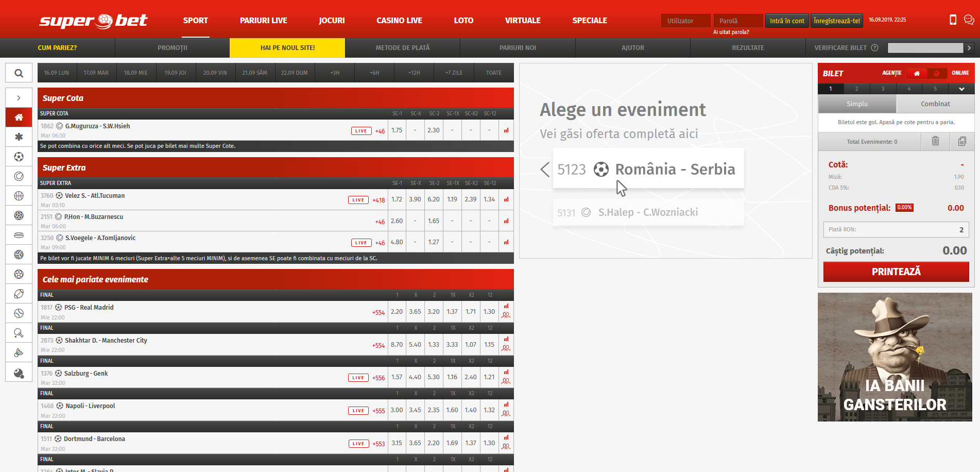Click the Utilizator username field

(x=685, y=21)
